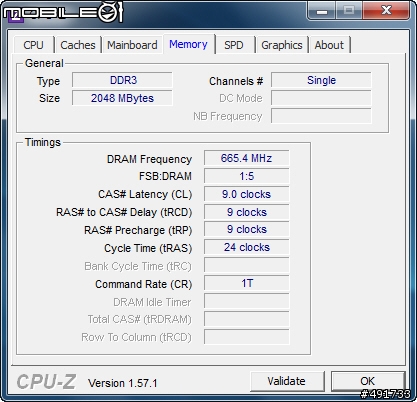Open the Graphics tab
This screenshot has width=417, height=402.
[282, 45]
